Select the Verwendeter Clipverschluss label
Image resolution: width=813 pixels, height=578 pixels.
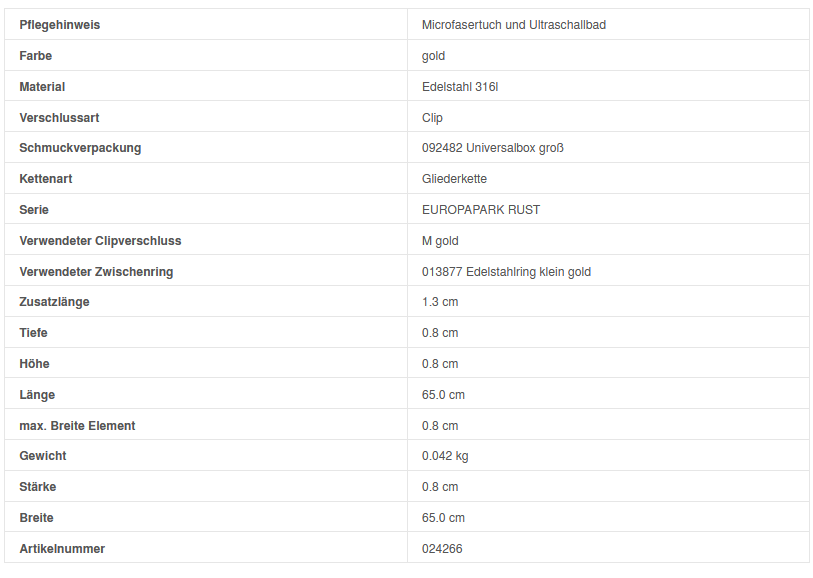pyautogui.click(x=100, y=241)
